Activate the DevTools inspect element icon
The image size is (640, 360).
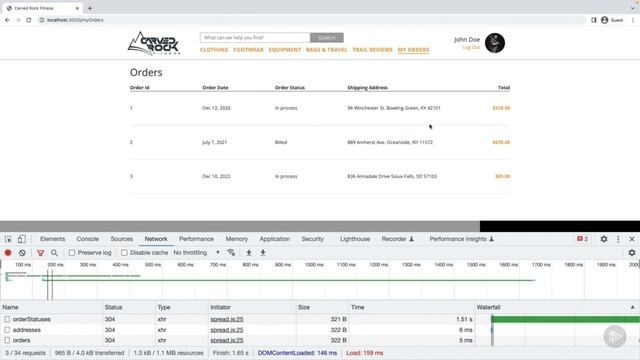pos(8,239)
